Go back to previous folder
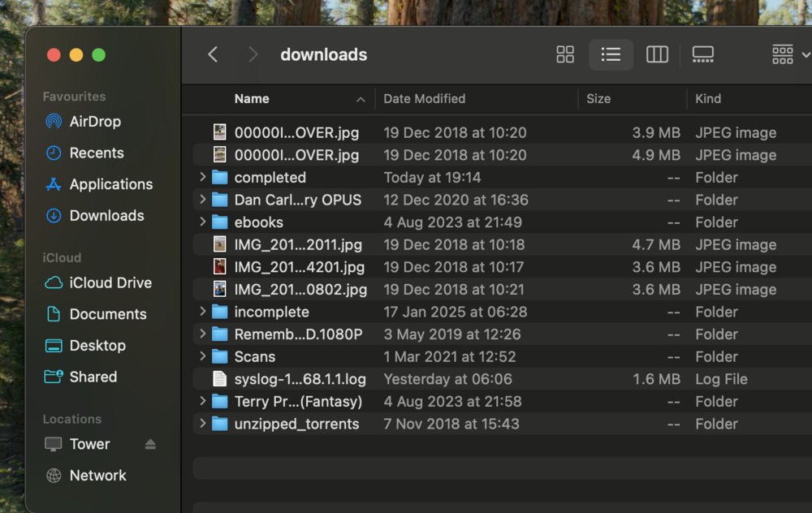812x513 pixels. coord(213,54)
